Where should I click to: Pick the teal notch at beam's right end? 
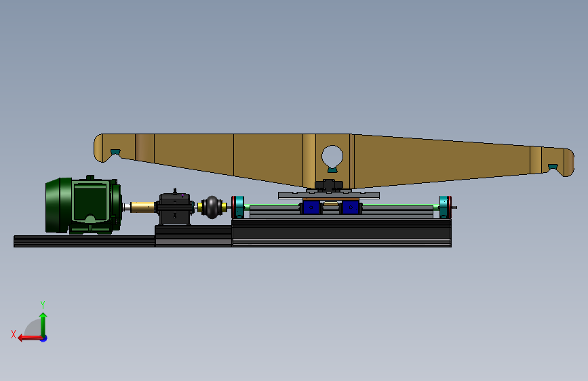tap(553, 167)
